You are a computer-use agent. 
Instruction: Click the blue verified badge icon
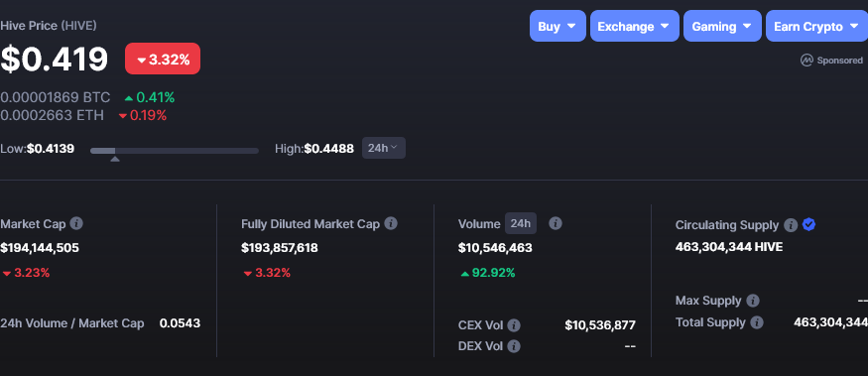[x=808, y=224]
